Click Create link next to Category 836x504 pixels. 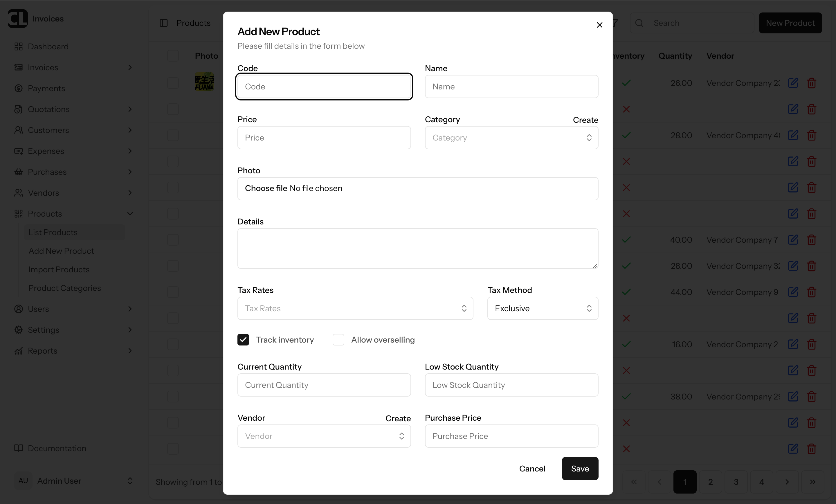click(585, 120)
